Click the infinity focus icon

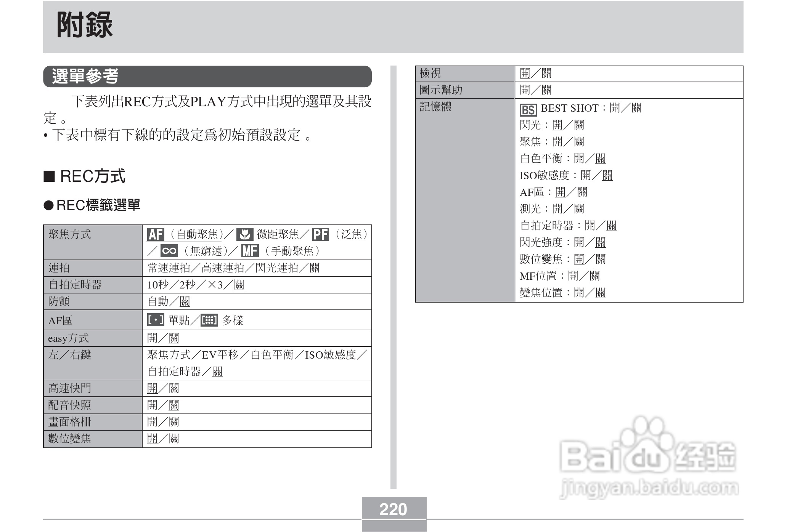[169, 251]
